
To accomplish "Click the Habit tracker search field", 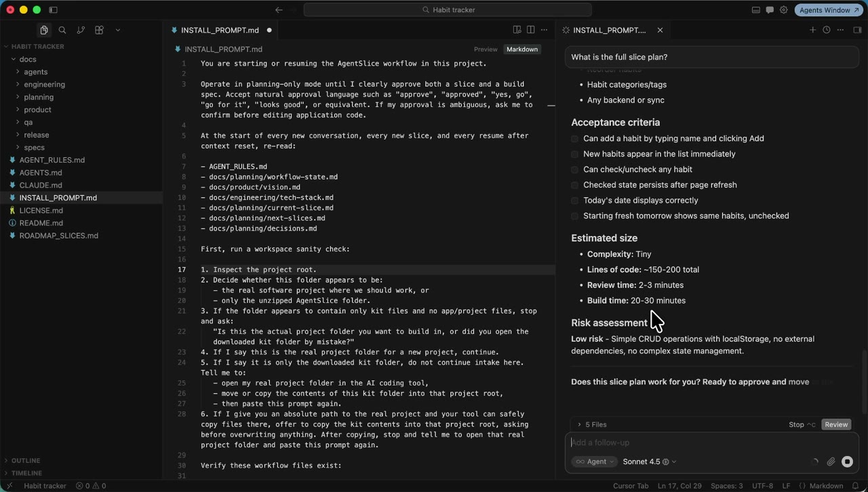I will (x=448, y=10).
